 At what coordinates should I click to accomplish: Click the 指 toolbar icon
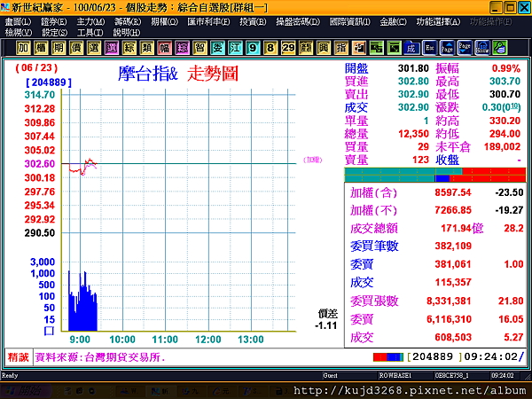341,48
